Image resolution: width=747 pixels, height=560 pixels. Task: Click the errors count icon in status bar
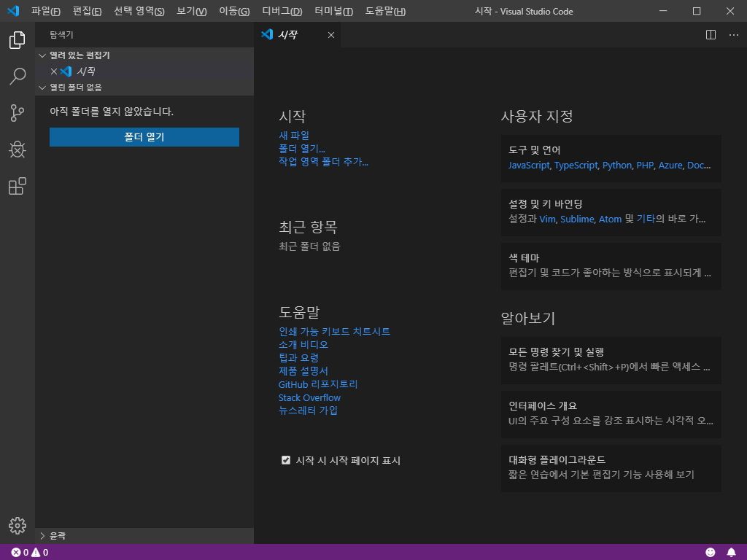tap(20, 553)
